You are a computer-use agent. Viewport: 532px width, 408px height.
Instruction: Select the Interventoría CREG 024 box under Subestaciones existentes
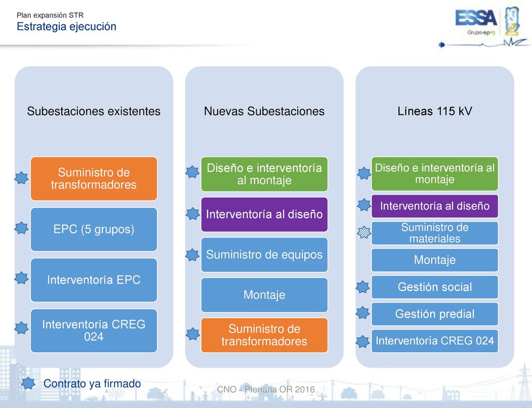(94, 331)
